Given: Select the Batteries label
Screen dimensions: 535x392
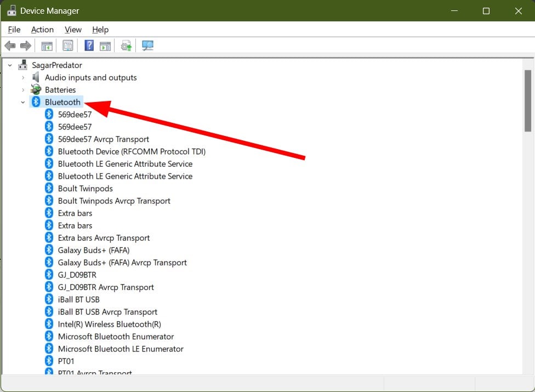Looking at the screenshot, I should pyautogui.click(x=60, y=90).
